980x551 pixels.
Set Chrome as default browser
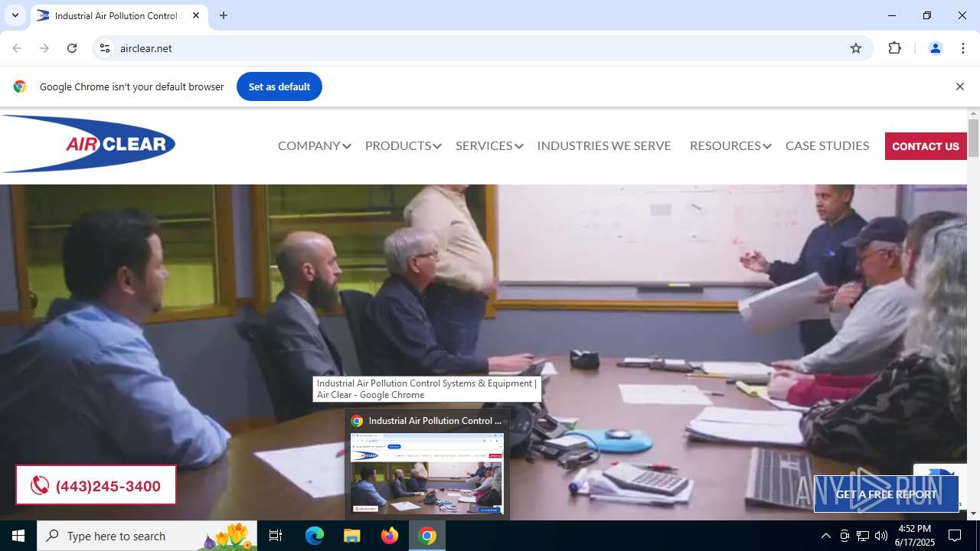(279, 86)
